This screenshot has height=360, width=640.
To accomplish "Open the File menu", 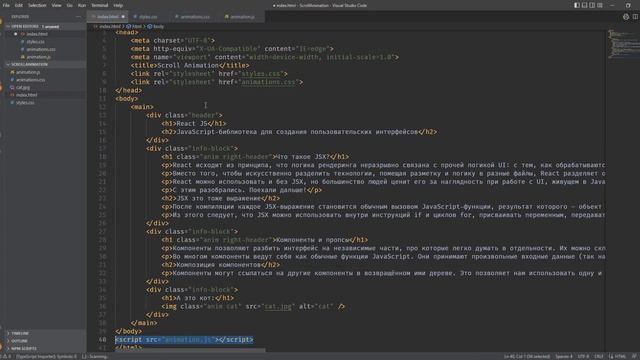I will tap(6, 5).
